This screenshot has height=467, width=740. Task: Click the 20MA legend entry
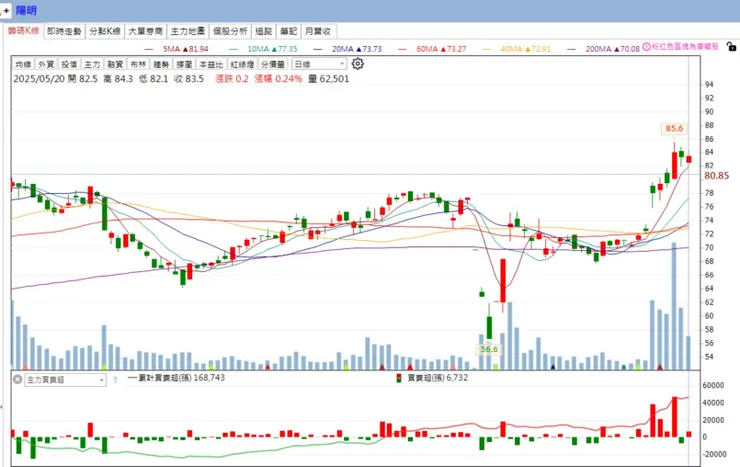point(348,49)
